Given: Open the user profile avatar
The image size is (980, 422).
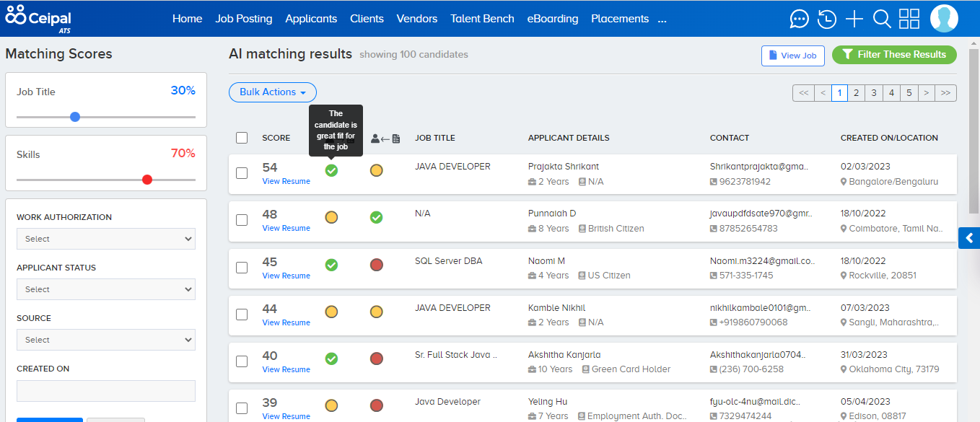Looking at the screenshot, I should coord(944,19).
